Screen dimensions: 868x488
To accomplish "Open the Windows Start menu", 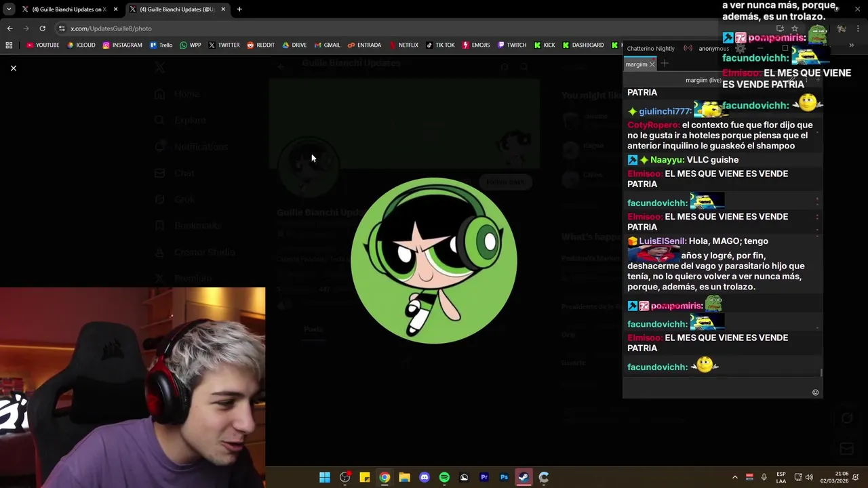I will coord(325,477).
